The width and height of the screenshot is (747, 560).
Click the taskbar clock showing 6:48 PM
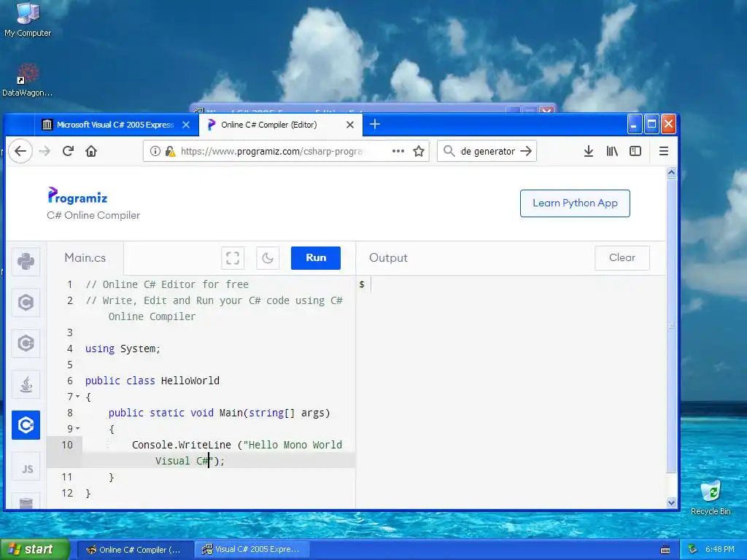tap(720, 550)
